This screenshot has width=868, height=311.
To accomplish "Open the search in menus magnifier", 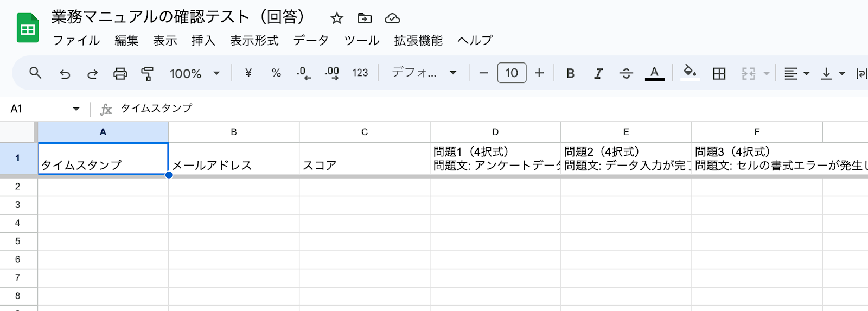I will point(35,73).
